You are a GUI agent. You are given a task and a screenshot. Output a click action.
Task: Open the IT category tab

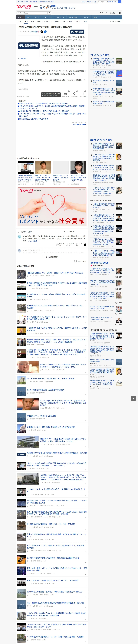coord(64,21)
